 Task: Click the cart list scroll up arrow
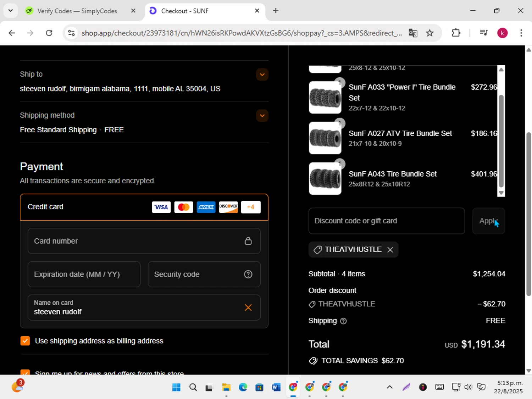coord(501,70)
